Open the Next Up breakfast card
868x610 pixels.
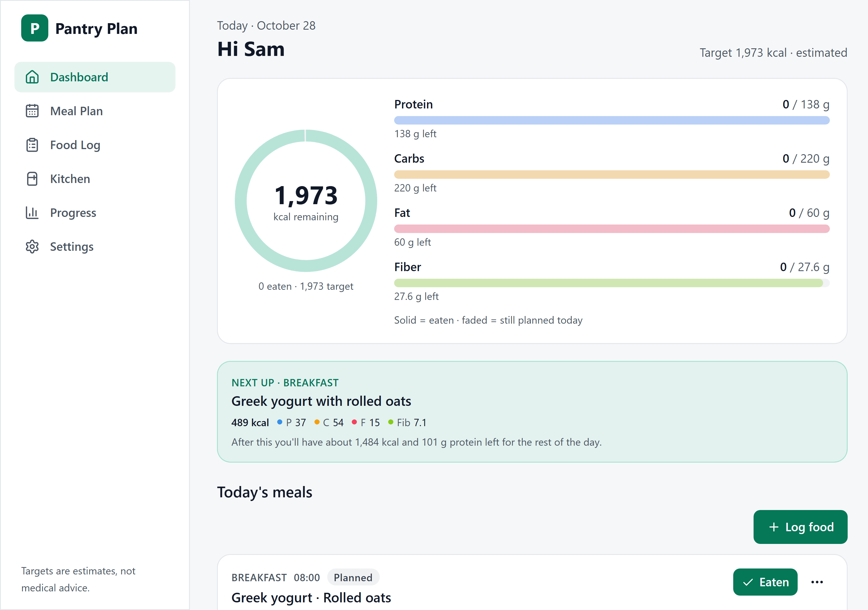[532, 411]
